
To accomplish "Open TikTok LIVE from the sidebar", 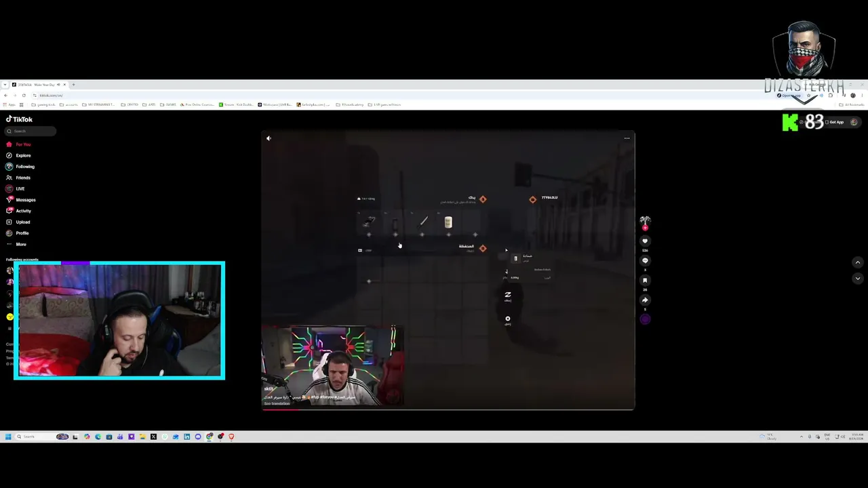I will click(x=16, y=188).
